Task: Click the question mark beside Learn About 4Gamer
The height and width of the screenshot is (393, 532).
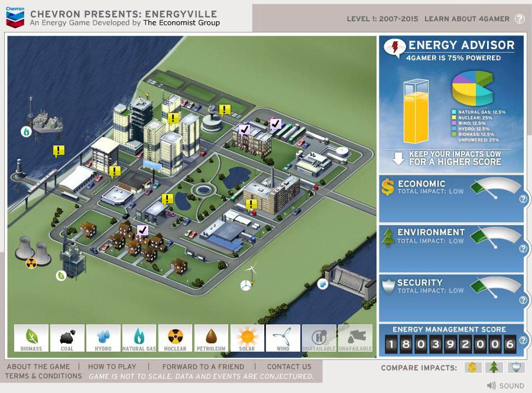Action: (x=520, y=19)
